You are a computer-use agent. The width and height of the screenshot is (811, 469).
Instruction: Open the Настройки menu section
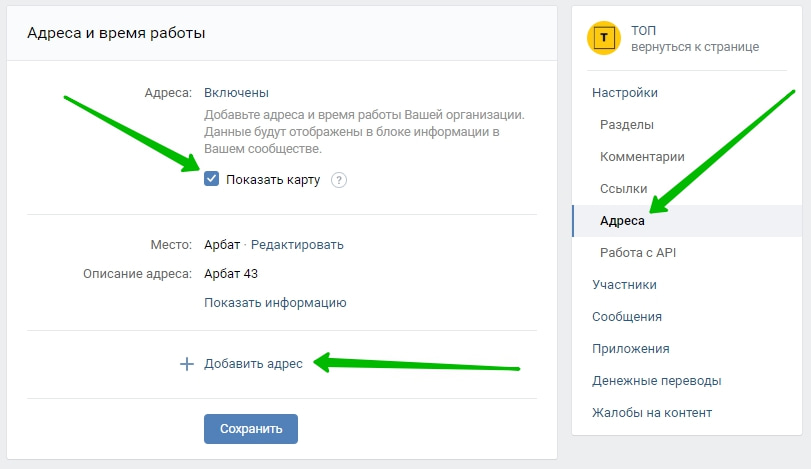625,93
